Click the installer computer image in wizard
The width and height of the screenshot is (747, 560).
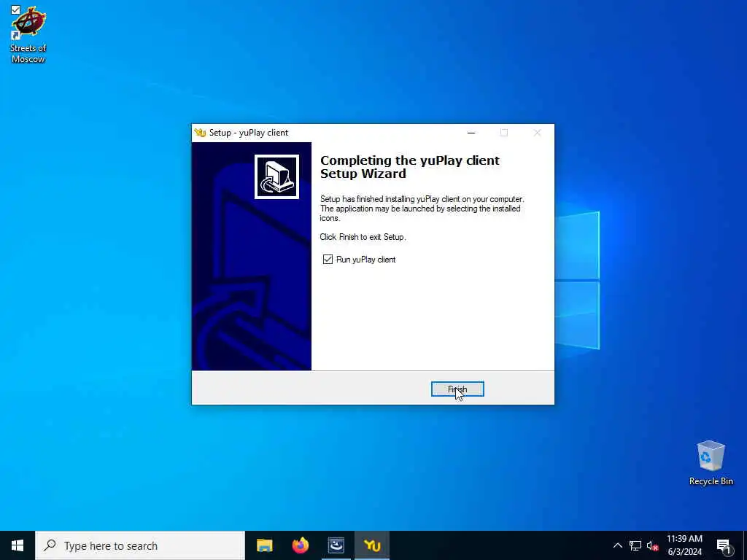(x=276, y=176)
